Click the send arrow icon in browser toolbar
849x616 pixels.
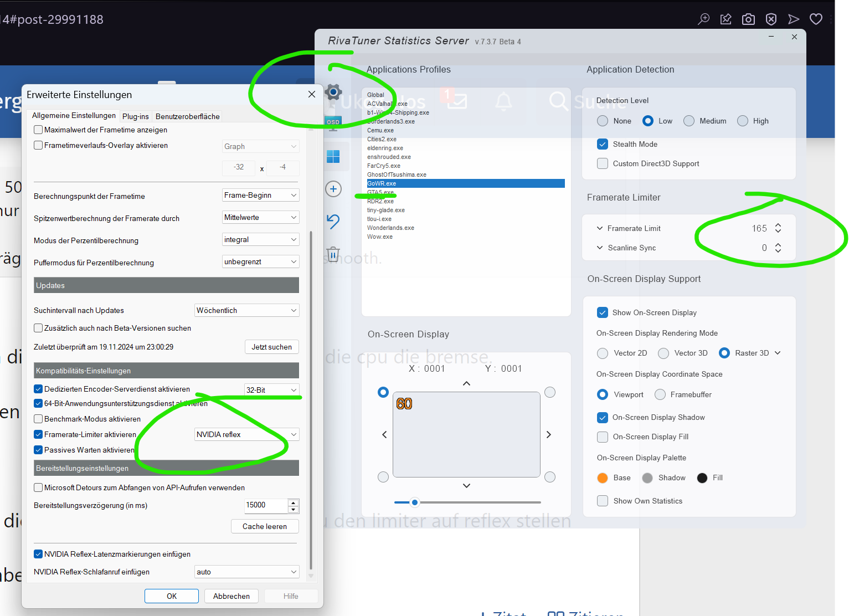pyautogui.click(x=794, y=19)
